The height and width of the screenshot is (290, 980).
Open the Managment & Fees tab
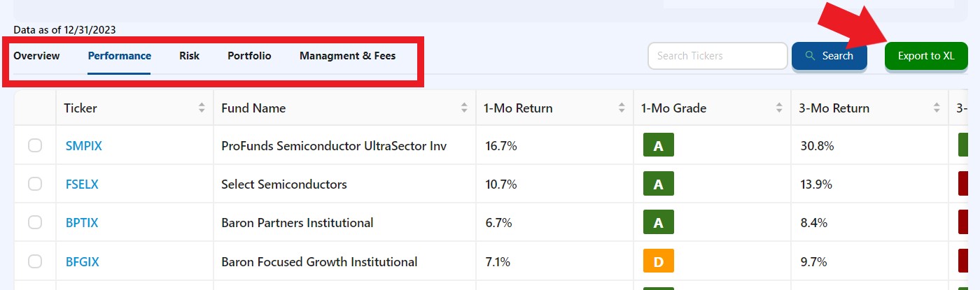tap(347, 56)
